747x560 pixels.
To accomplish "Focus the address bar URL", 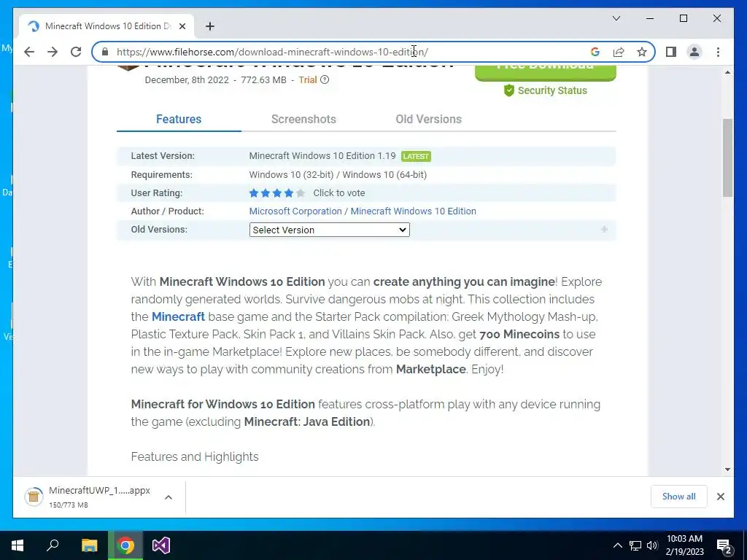I will [273, 52].
